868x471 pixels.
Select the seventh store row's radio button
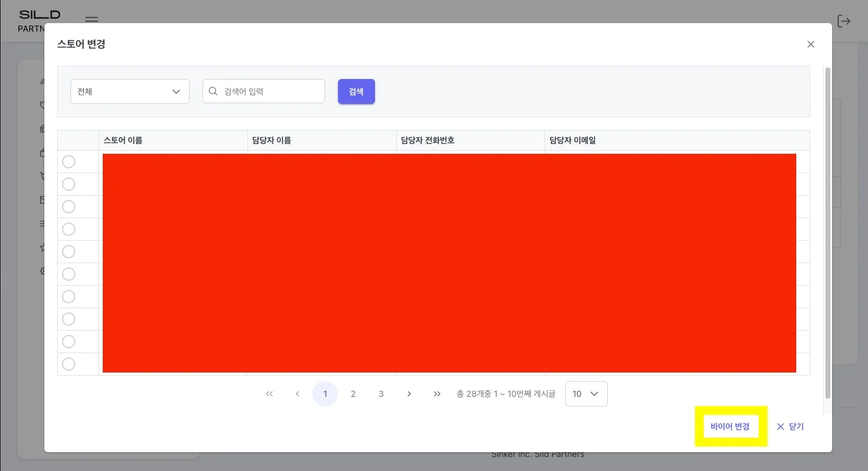[69, 297]
